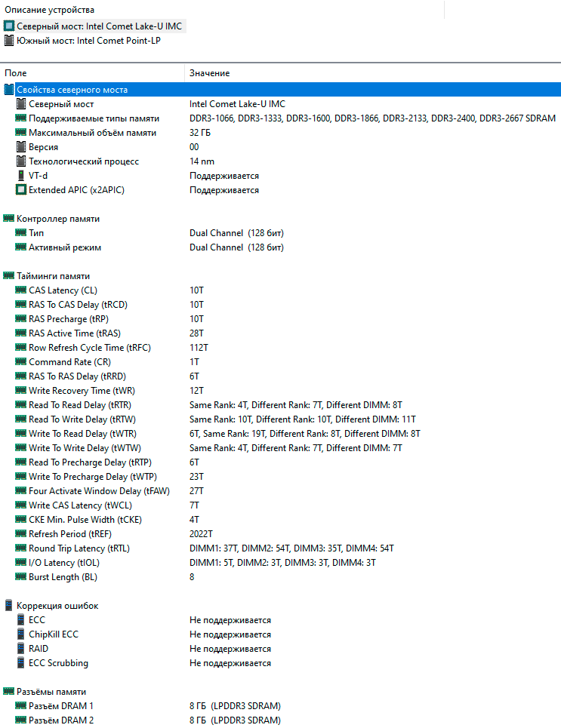Click memory icon beside CAS Latency (CL)
The width and height of the screenshot is (561, 728).
(x=20, y=290)
